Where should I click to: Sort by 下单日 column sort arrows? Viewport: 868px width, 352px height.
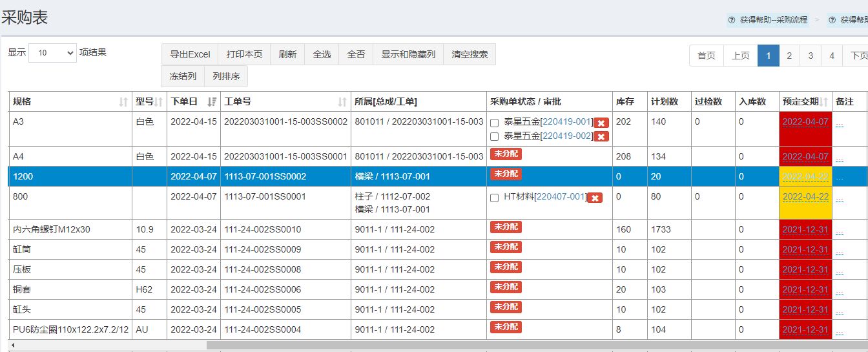pos(212,102)
